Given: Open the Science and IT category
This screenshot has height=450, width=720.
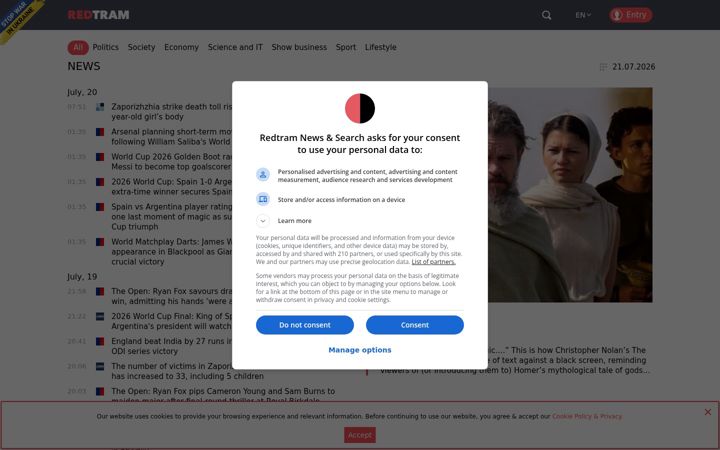Looking at the screenshot, I should point(235,47).
